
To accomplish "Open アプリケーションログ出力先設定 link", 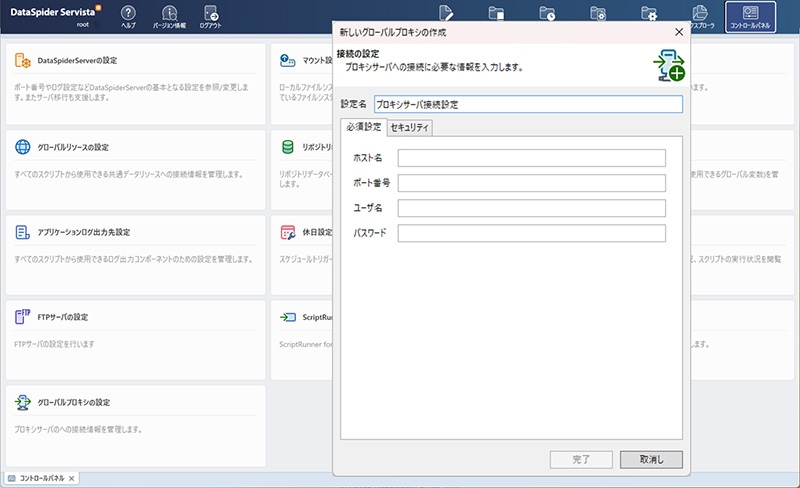I will 84,232.
